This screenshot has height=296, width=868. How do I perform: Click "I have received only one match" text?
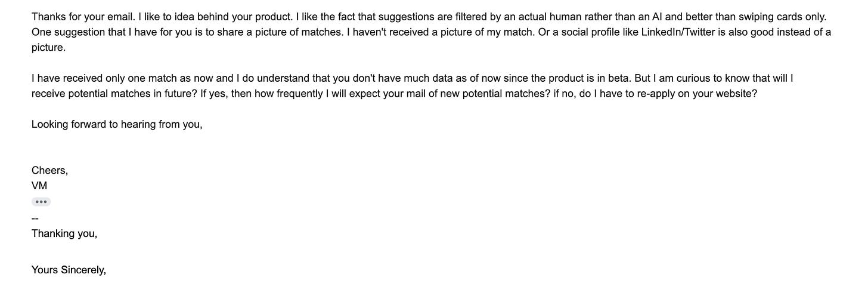[105, 78]
